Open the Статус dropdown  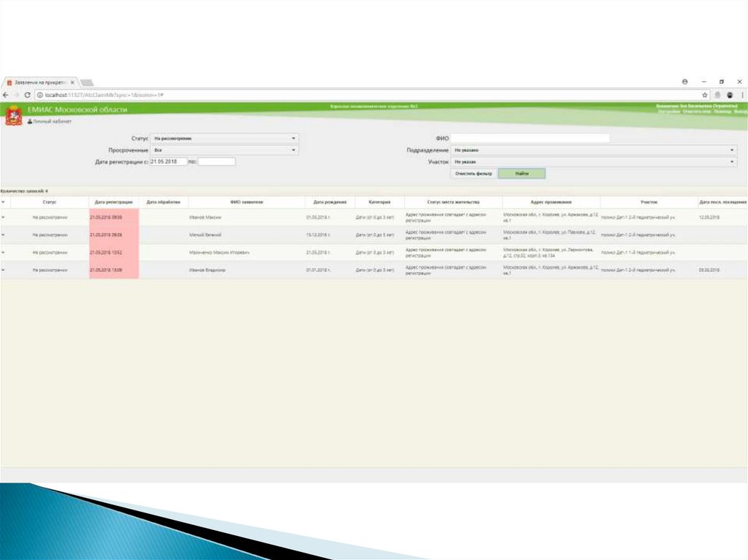coord(224,138)
